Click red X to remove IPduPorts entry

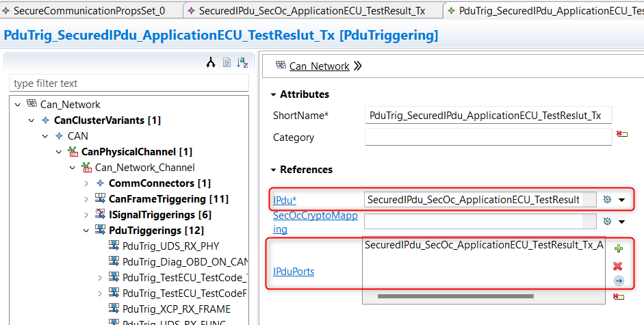618,266
